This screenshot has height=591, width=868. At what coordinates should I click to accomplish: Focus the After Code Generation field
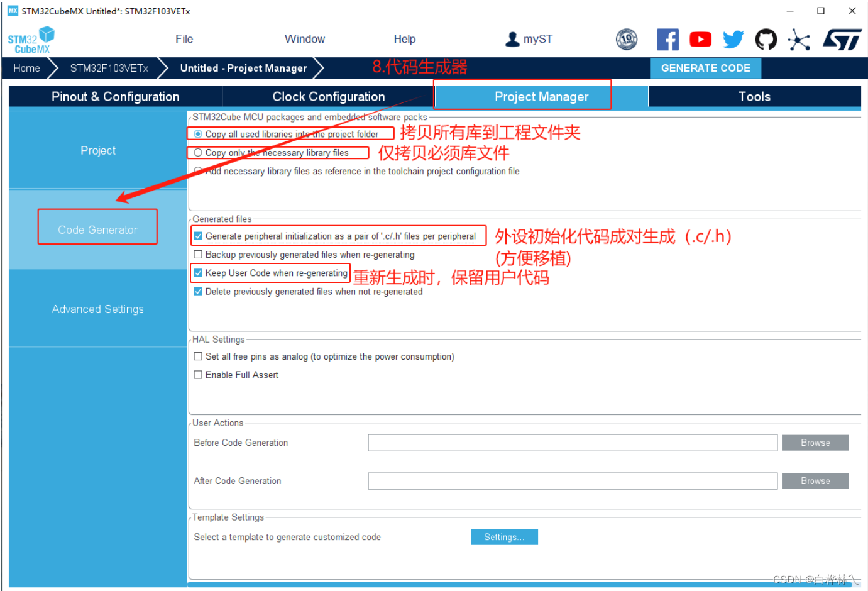click(573, 481)
